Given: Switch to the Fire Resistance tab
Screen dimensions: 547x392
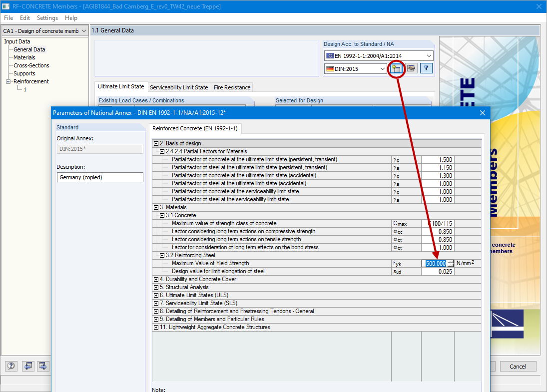Looking at the screenshot, I should click(232, 87).
